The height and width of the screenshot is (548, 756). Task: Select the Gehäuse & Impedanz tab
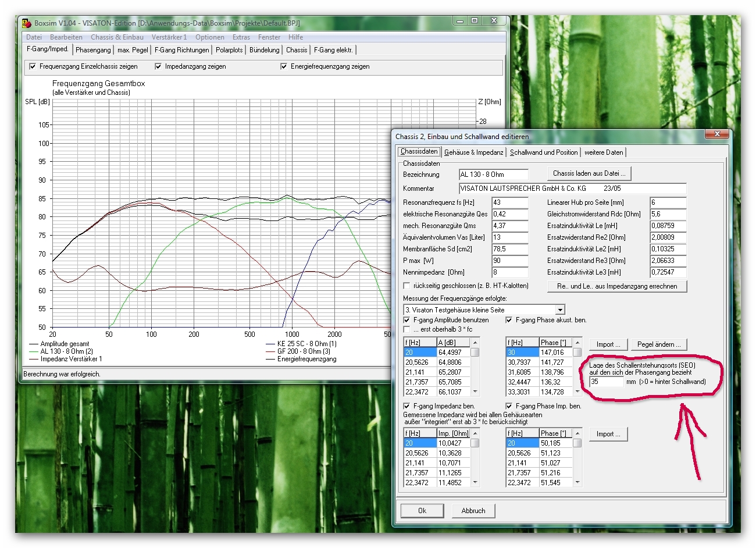coord(473,152)
